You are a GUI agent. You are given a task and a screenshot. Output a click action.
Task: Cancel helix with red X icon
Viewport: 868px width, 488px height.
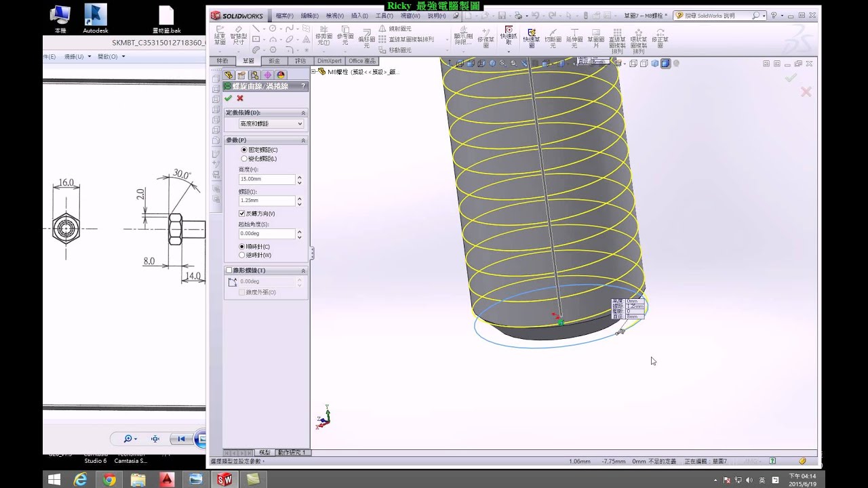click(240, 98)
